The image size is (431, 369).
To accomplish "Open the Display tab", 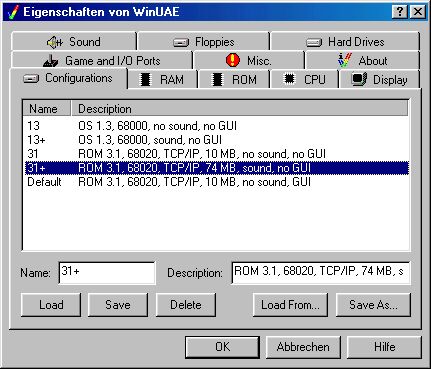I will coord(379,79).
